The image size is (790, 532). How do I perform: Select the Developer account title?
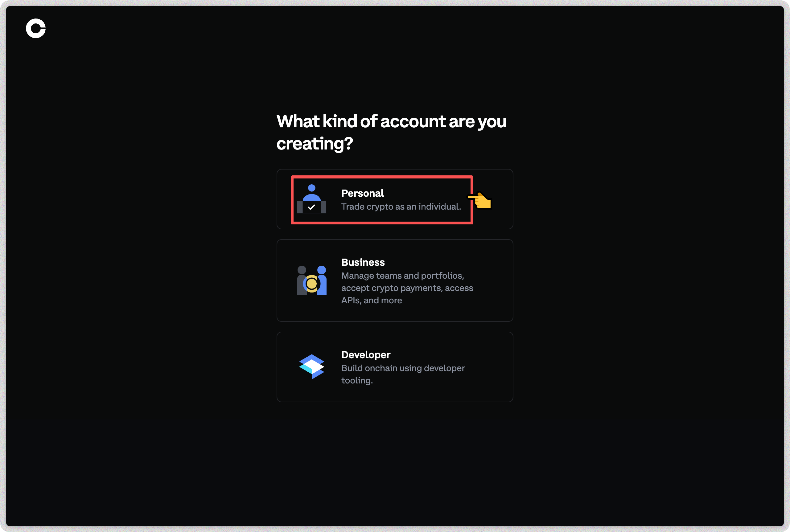click(x=365, y=354)
